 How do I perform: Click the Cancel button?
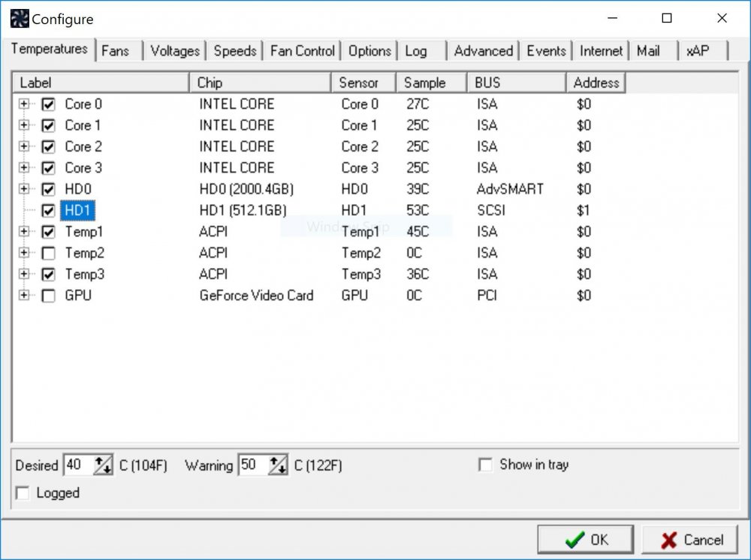coord(690,540)
